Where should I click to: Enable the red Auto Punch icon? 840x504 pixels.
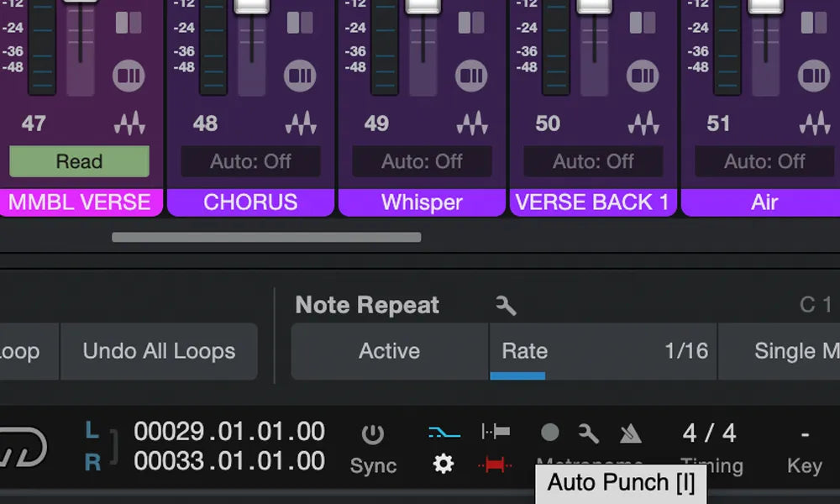pyautogui.click(x=495, y=463)
